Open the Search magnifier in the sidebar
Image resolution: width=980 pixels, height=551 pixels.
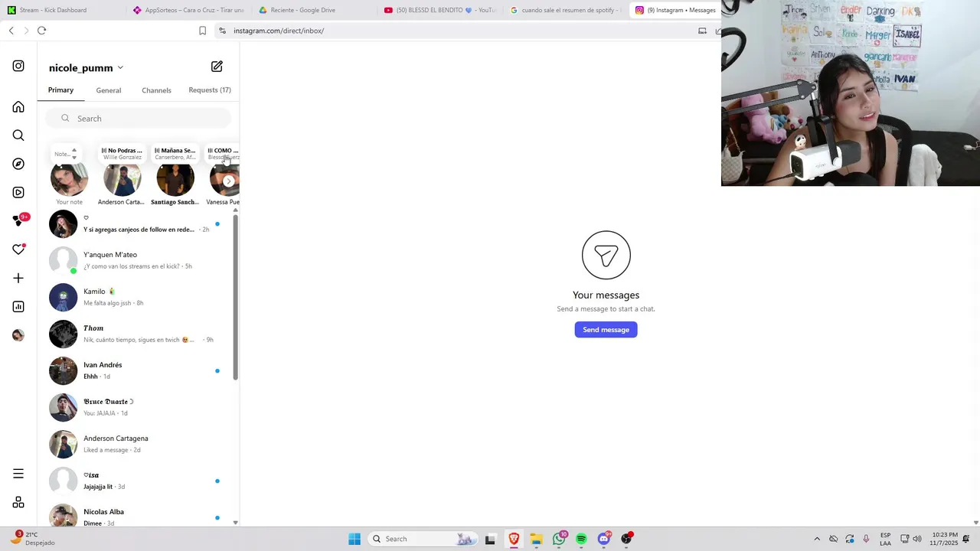pos(18,135)
